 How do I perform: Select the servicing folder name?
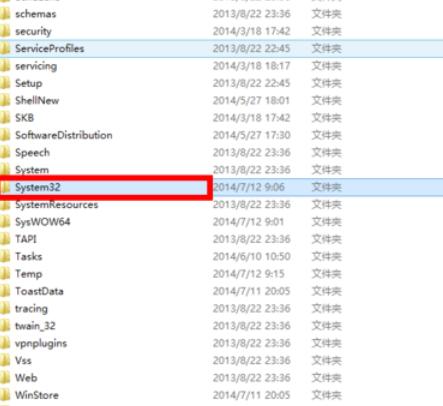coord(36,66)
